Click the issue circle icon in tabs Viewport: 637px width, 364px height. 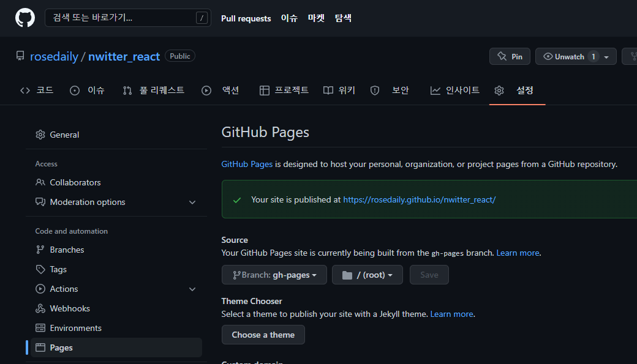75,91
